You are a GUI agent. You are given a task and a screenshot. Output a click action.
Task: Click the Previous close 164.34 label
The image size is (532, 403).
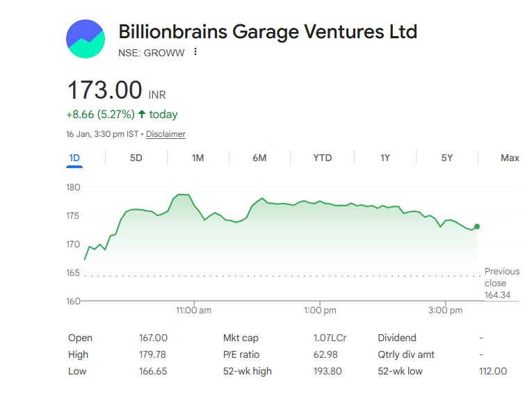point(501,283)
